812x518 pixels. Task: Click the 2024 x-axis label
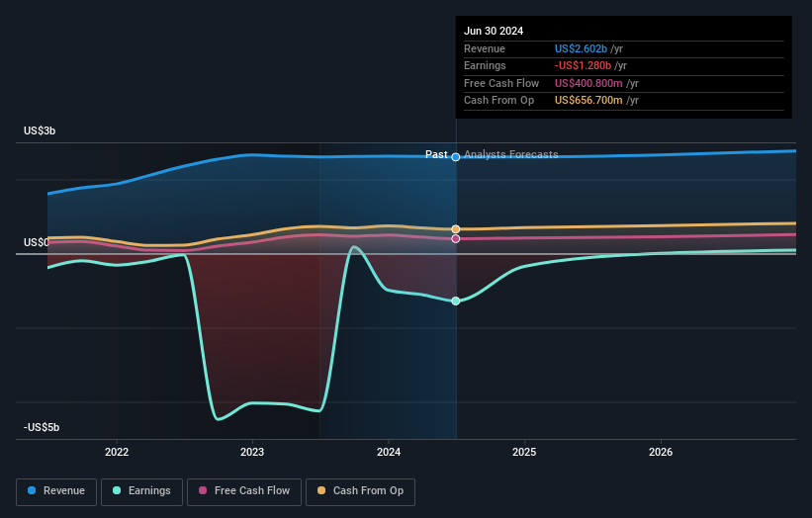(x=389, y=452)
